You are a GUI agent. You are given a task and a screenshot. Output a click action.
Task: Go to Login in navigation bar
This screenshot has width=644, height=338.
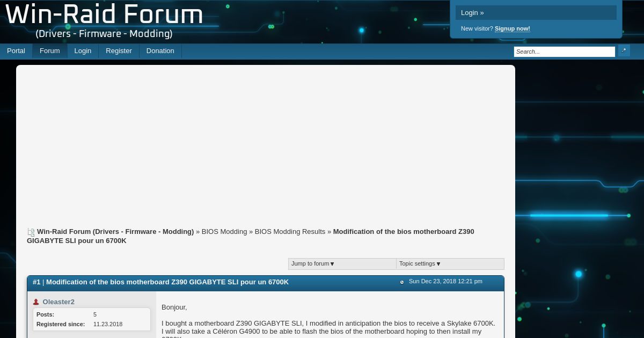coord(83,51)
